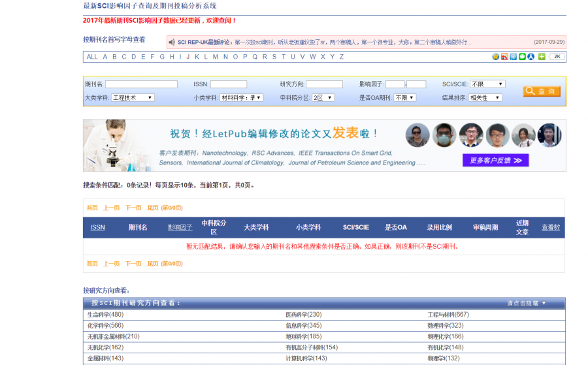Open 信息科学(345) research direction

click(304, 326)
